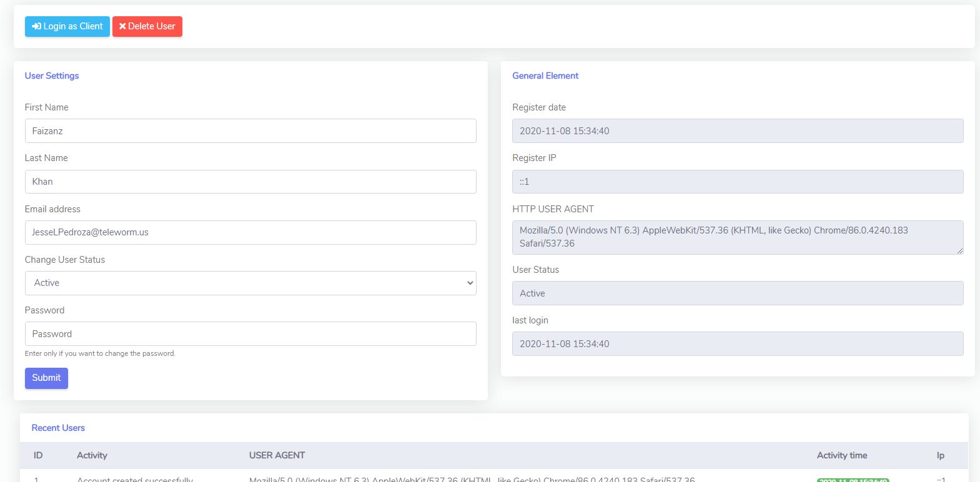Click the Register date field
The width and height of the screenshot is (980, 482).
pyautogui.click(x=738, y=131)
